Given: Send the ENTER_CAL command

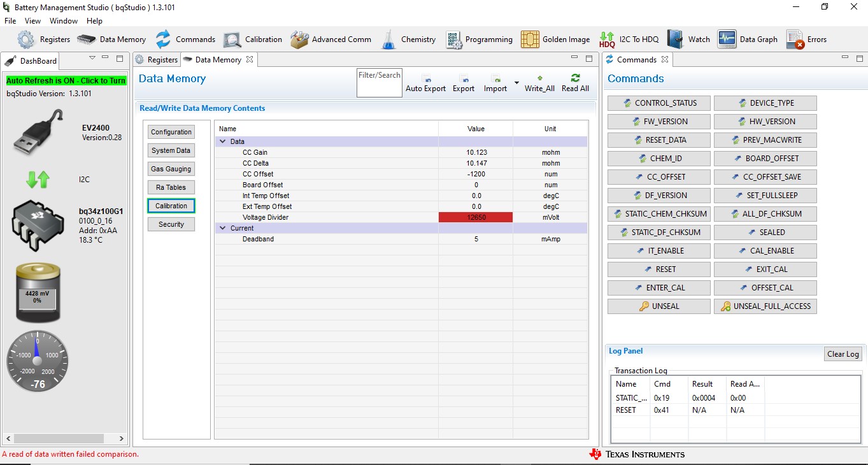Looking at the screenshot, I should pyautogui.click(x=659, y=288).
